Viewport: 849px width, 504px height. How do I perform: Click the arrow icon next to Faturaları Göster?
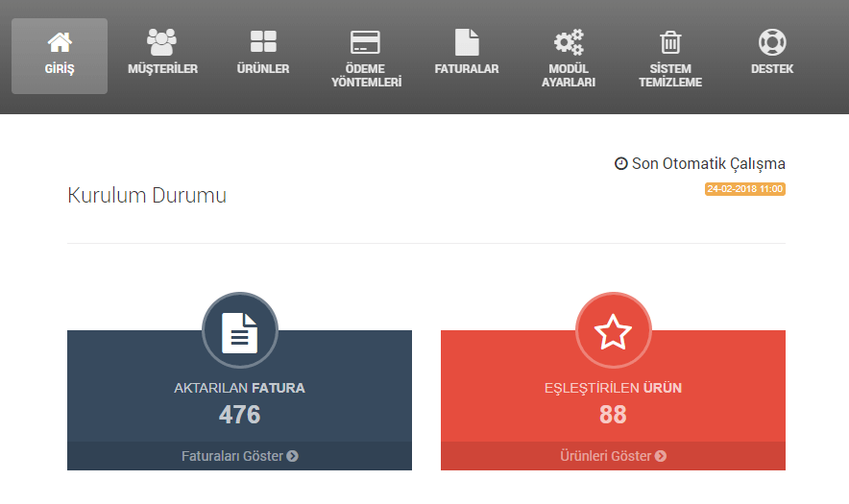(x=292, y=456)
